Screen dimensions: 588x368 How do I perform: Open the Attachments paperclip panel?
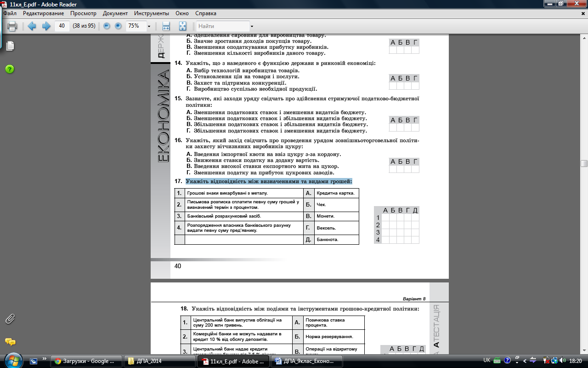tap(10, 319)
